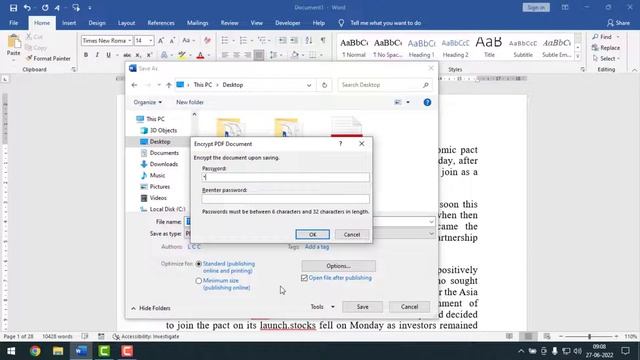Screen dimensions: 640x360
Task: Click the Save icon in quick access toolbar
Action: click(13, 7)
